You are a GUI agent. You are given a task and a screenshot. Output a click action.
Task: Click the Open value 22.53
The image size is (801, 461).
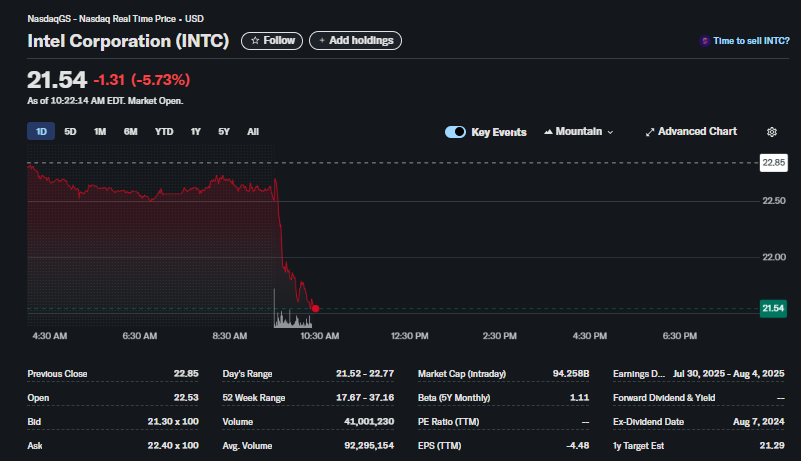pyautogui.click(x=186, y=398)
